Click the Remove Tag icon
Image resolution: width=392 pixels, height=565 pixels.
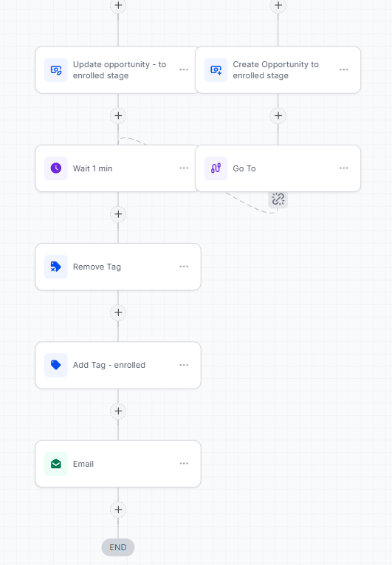[x=56, y=267]
